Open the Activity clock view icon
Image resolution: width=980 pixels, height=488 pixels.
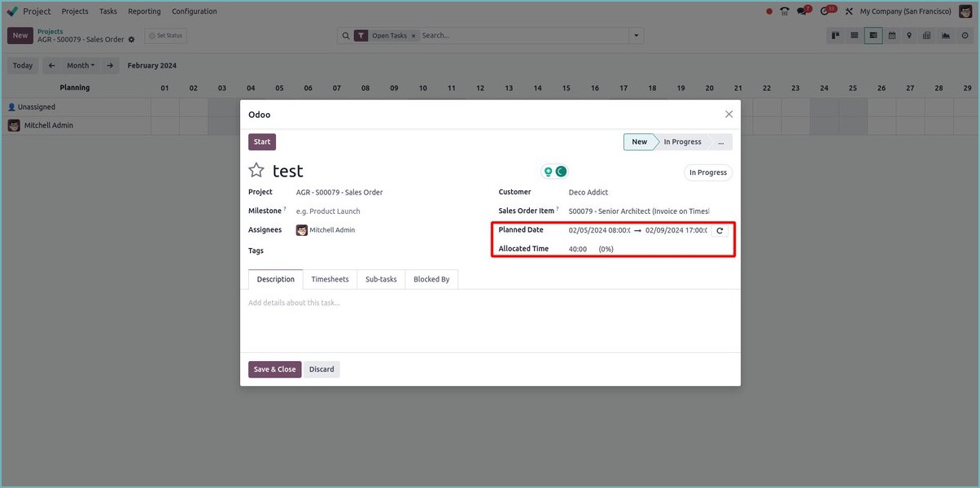[x=965, y=36]
